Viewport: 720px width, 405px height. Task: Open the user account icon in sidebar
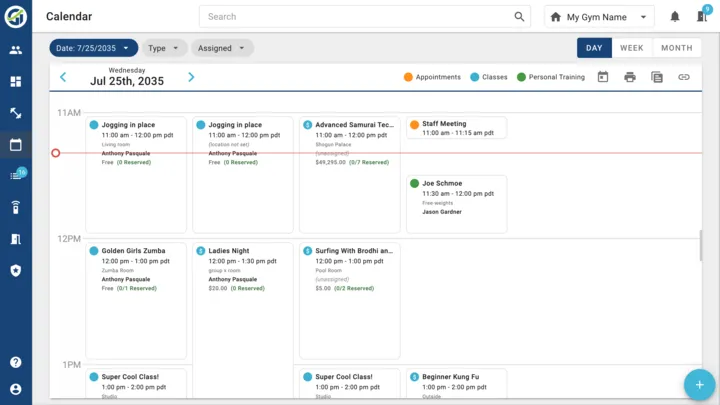16,389
